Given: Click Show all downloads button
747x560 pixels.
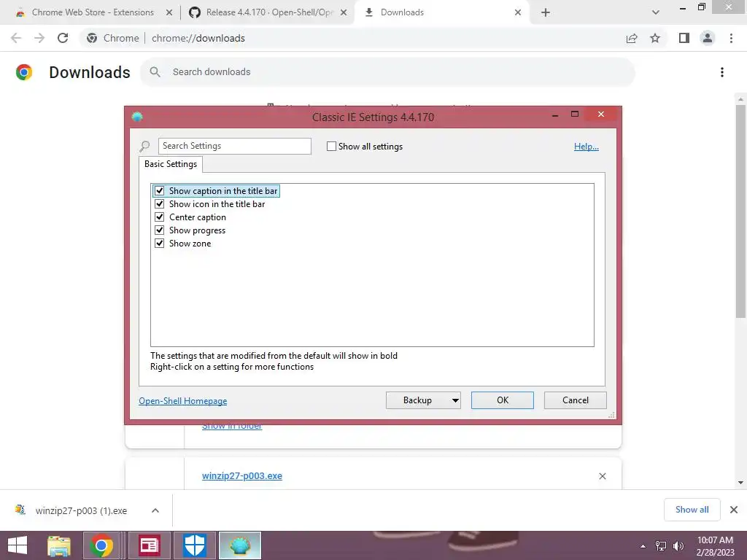Looking at the screenshot, I should point(692,510).
